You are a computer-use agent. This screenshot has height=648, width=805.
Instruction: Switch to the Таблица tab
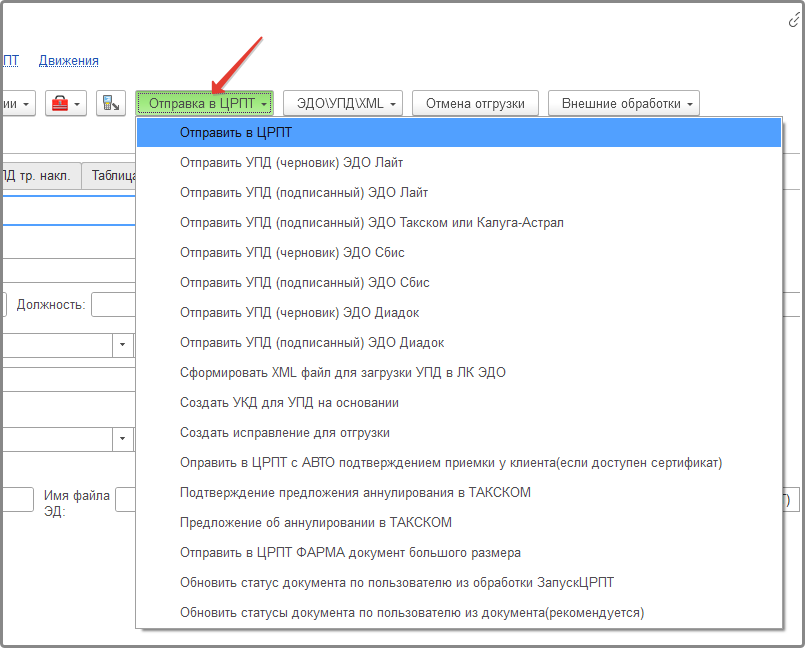[110, 176]
